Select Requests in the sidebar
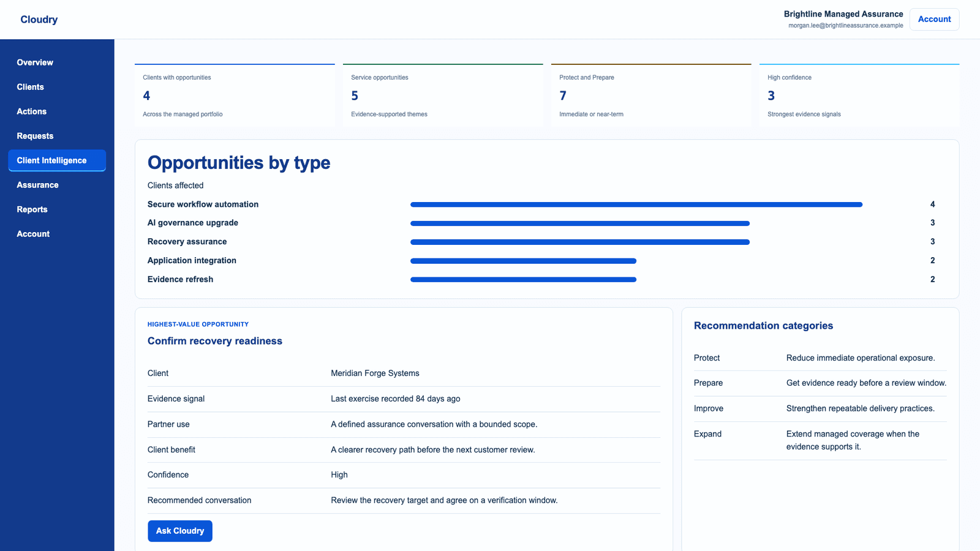 tap(57, 136)
